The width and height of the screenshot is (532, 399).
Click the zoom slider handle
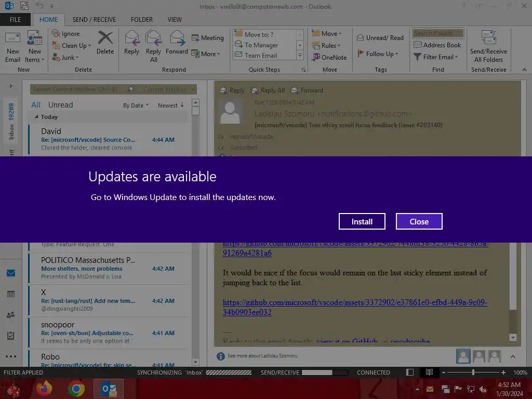[473, 372]
